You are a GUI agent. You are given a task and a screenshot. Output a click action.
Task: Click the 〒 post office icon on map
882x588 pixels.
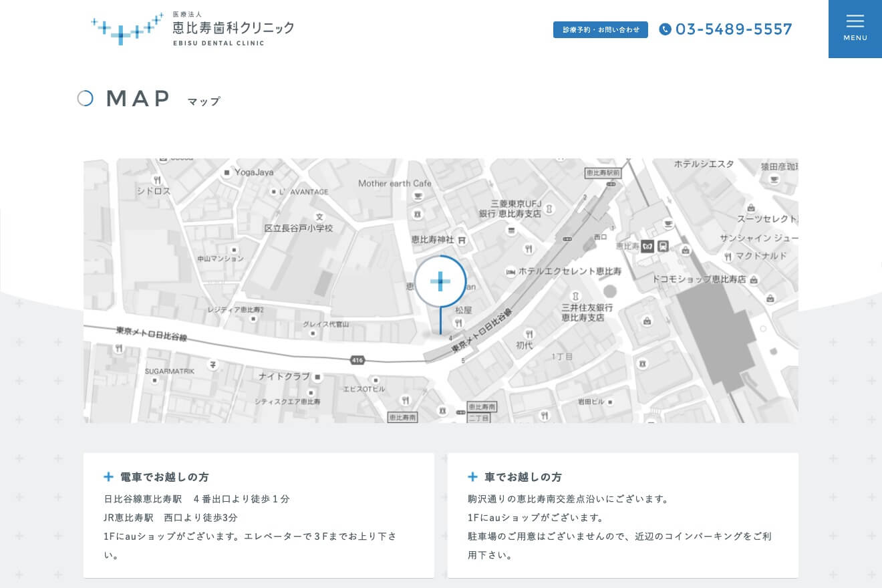213,364
